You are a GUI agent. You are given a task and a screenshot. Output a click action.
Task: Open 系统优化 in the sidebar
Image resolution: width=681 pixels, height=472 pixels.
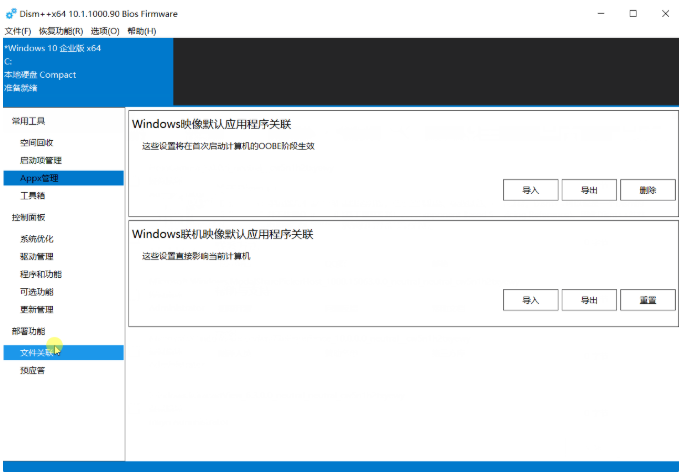coord(63,239)
